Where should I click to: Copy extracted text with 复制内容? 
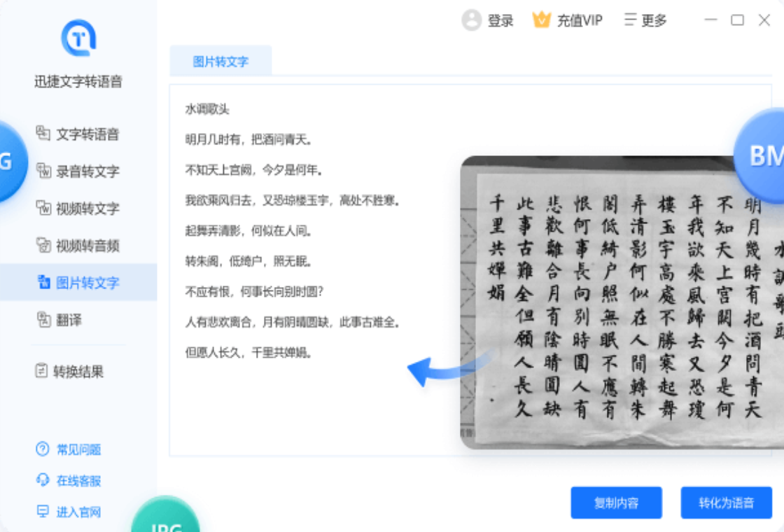(x=616, y=503)
